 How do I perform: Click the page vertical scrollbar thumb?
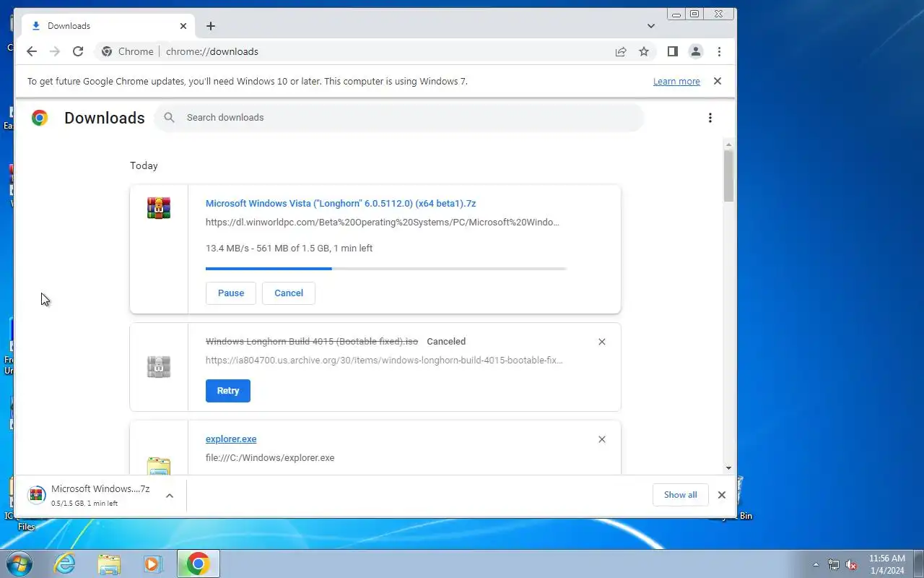(728, 176)
